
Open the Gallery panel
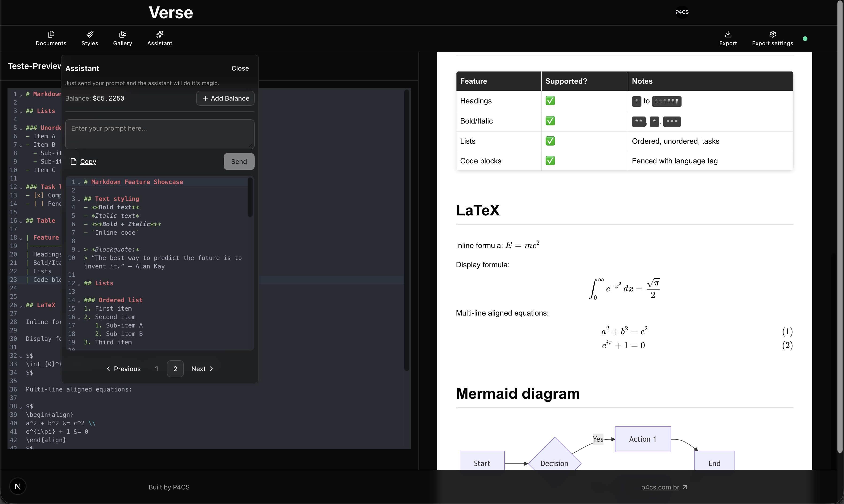(123, 37)
